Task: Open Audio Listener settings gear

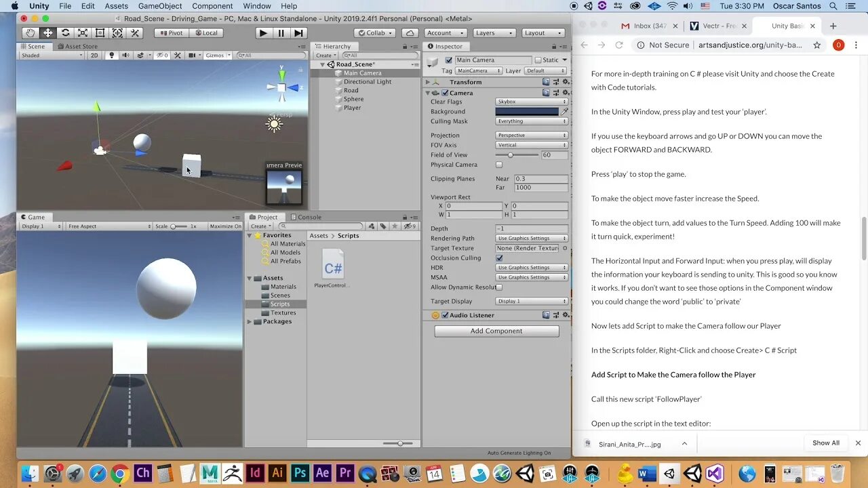Action: point(564,315)
